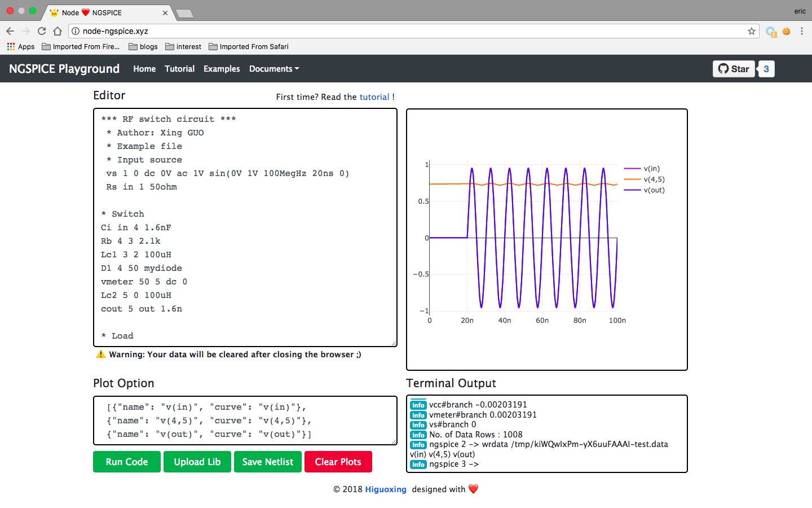
Task: Open Imported From Safari bookmarks folder
Action: (x=249, y=47)
